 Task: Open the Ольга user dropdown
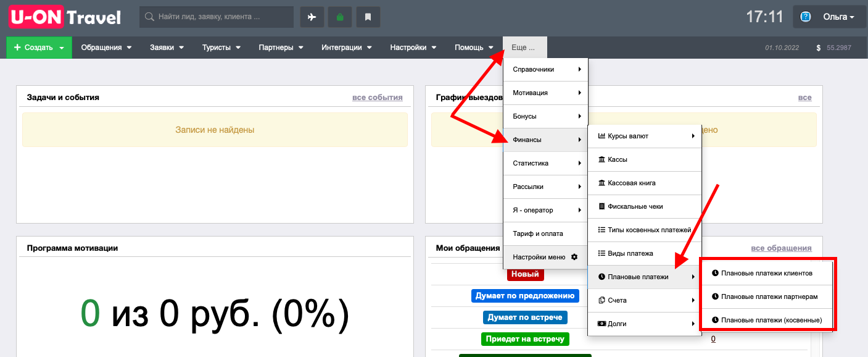coord(829,17)
